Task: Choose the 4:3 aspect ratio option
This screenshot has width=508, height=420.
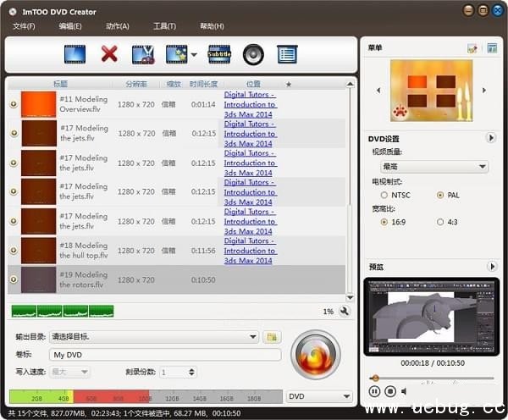Action: pyautogui.click(x=439, y=222)
